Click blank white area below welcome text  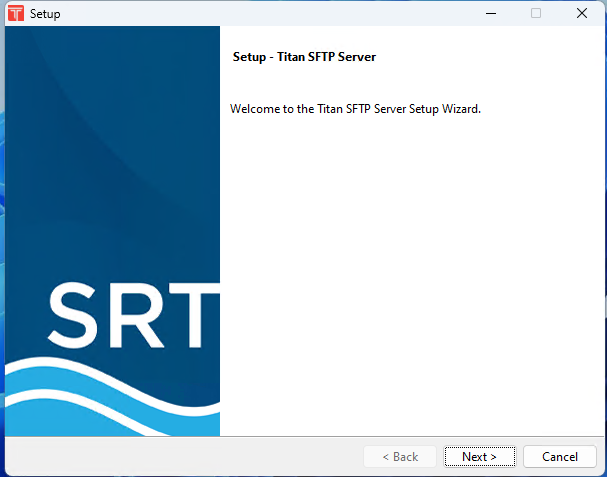pos(410,270)
